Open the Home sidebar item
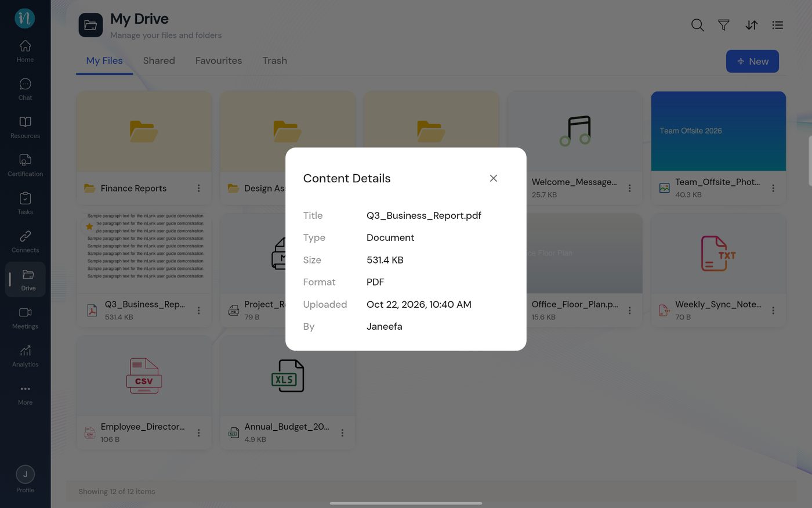This screenshot has height=508, width=812. [x=25, y=51]
